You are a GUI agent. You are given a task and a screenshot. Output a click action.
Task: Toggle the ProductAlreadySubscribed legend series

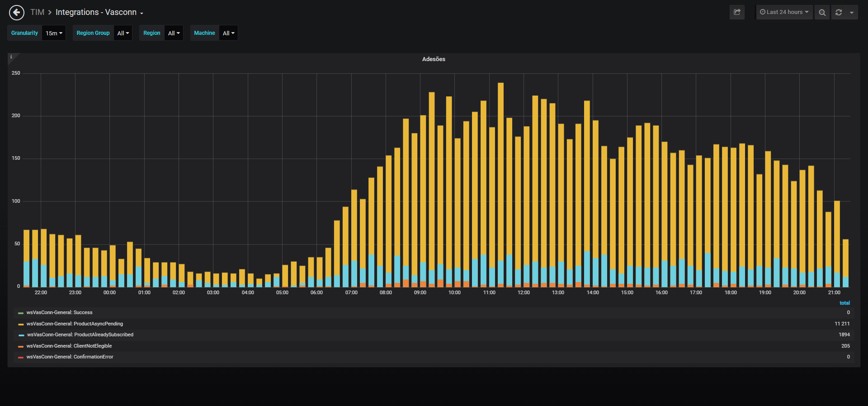point(80,335)
